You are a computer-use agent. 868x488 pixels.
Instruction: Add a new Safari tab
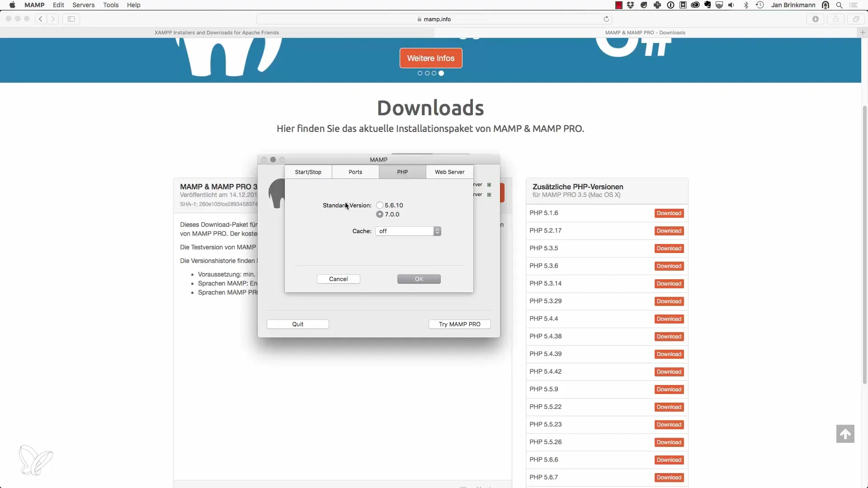[863, 32]
